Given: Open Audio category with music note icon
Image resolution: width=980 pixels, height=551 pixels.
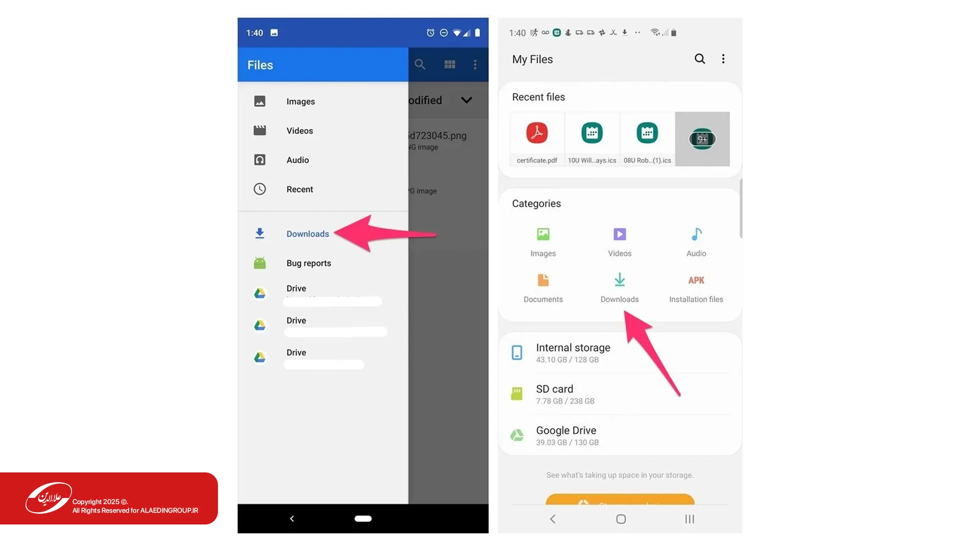Looking at the screenshot, I should click(696, 235).
